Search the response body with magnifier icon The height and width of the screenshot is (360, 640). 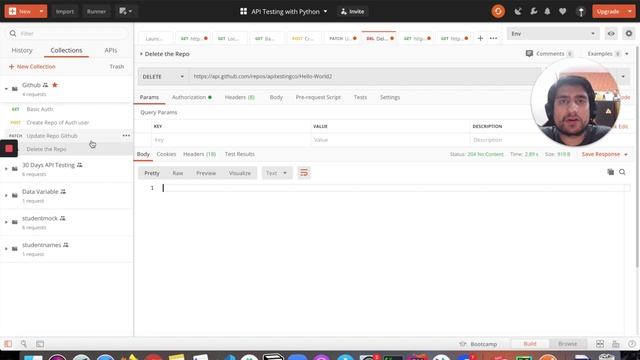click(622, 172)
